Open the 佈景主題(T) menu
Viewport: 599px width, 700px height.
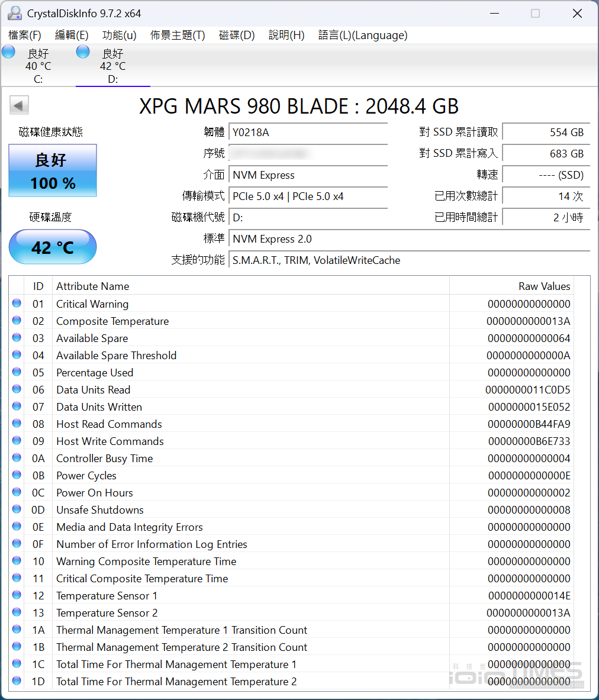(178, 36)
